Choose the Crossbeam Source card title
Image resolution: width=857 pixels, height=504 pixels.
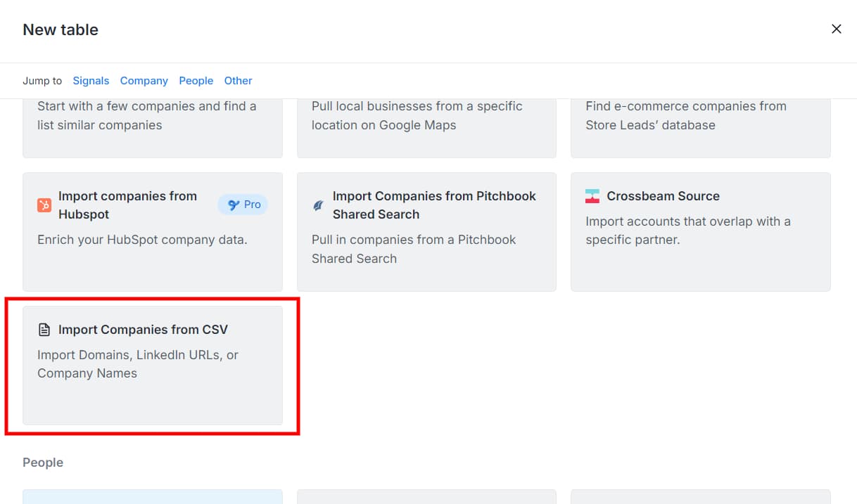click(x=663, y=196)
